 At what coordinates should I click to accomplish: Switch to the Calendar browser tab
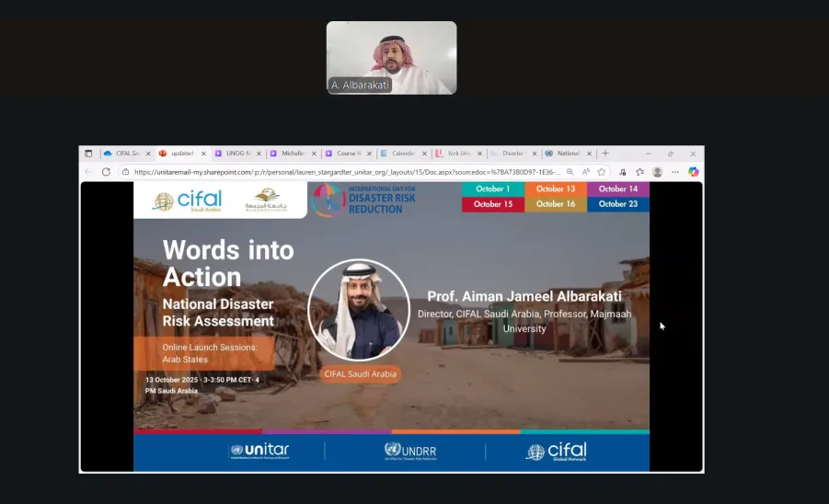(402, 154)
